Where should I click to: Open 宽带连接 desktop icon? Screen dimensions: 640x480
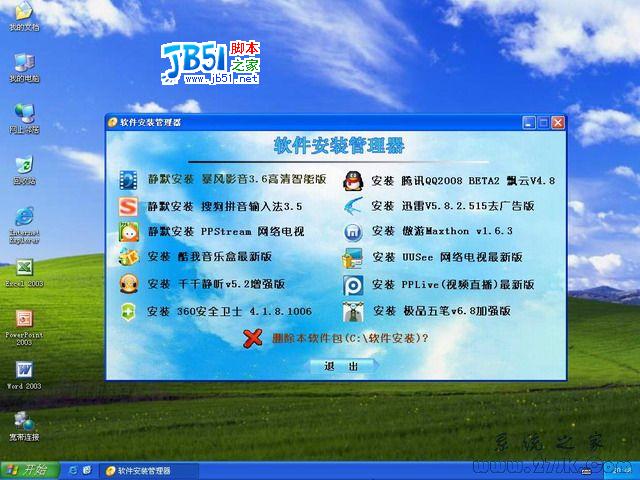tap(24, 426)
